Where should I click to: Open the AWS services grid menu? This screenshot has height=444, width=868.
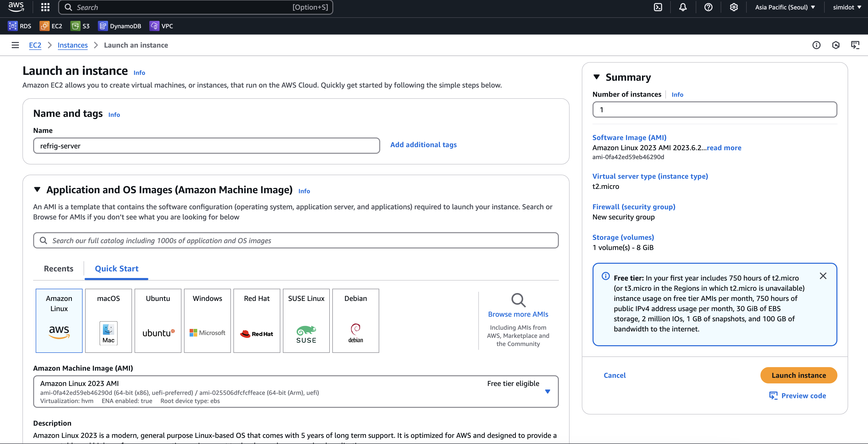point(45,7)
